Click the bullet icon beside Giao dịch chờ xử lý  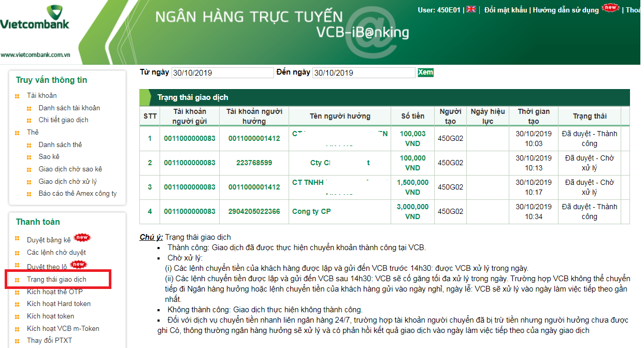[28, 182]
